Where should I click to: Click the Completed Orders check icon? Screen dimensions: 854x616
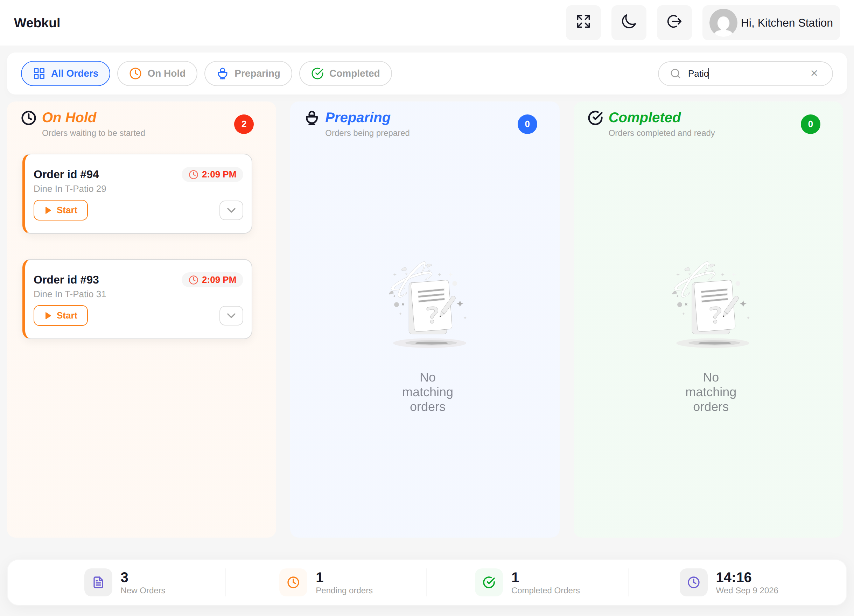489,582
